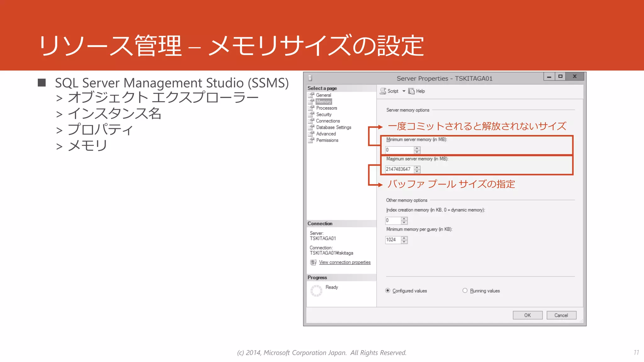Select the Configured values radio button

(388, 291)
